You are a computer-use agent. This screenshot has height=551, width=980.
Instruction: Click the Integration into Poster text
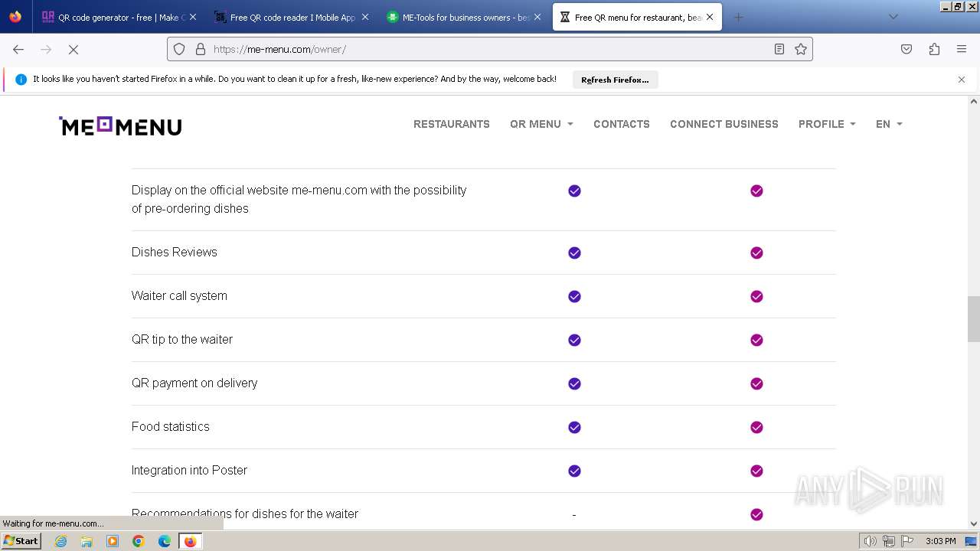click(189, 471)
